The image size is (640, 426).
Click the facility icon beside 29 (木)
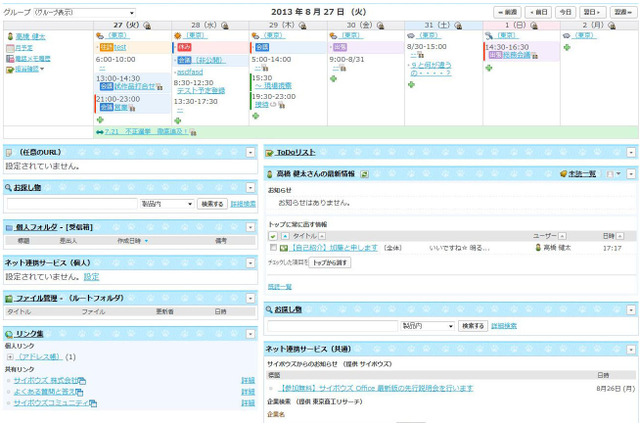coord(302,25)
